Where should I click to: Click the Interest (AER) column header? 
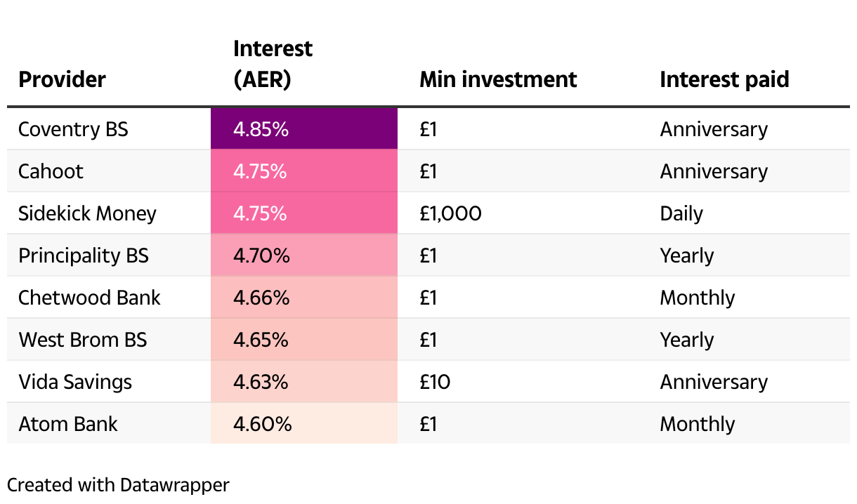[x=273, y=65]
